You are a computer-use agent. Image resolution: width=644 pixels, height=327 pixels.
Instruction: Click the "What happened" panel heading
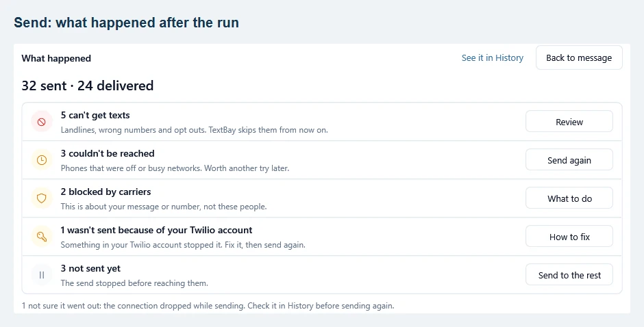pyautogui.click(x=56, y=58)
